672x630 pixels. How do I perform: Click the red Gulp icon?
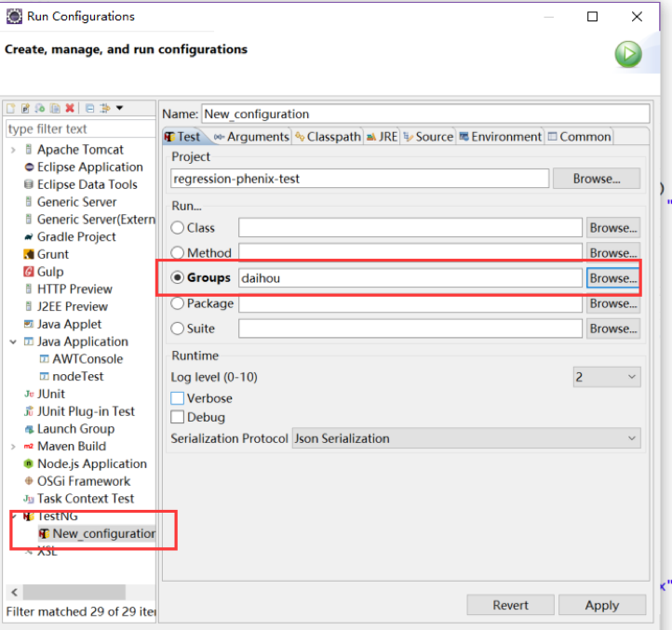pos(29,272)
